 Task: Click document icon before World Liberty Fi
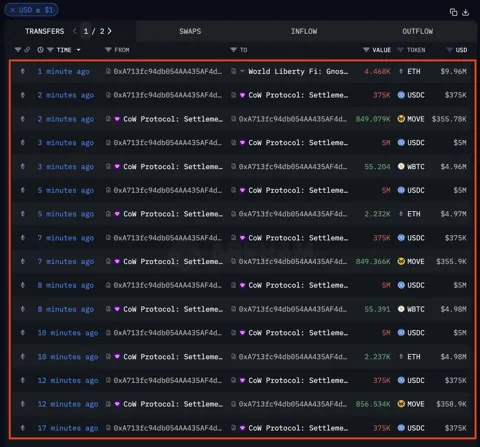(233, 71)
